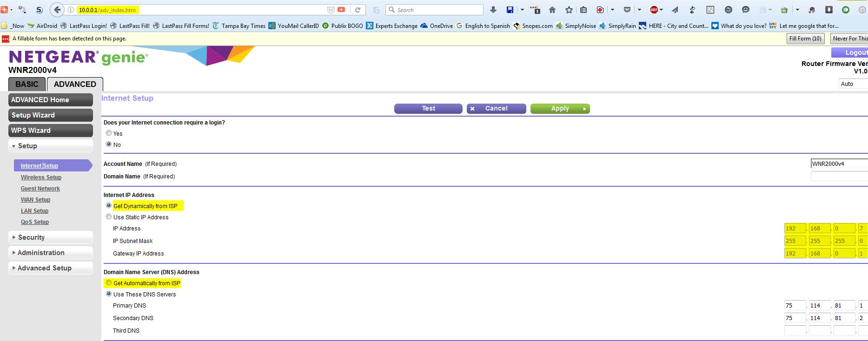Select Yes for Internet login required

pos(109,133)
